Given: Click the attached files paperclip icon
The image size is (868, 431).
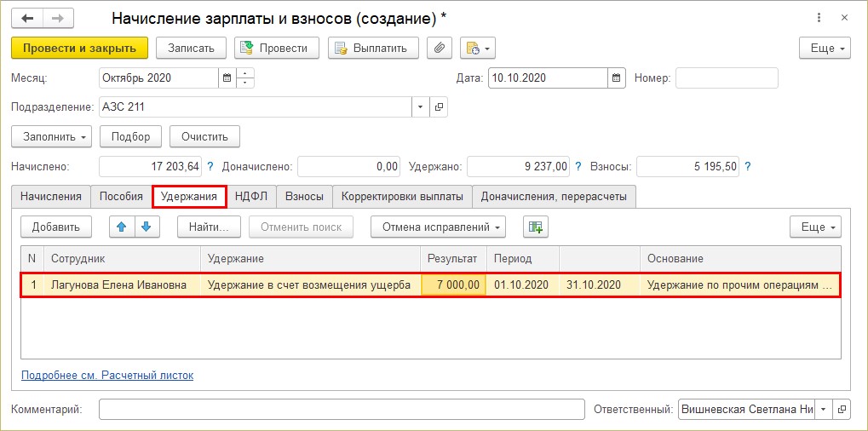Looking at the screenshot, I should tap(439, 48).
